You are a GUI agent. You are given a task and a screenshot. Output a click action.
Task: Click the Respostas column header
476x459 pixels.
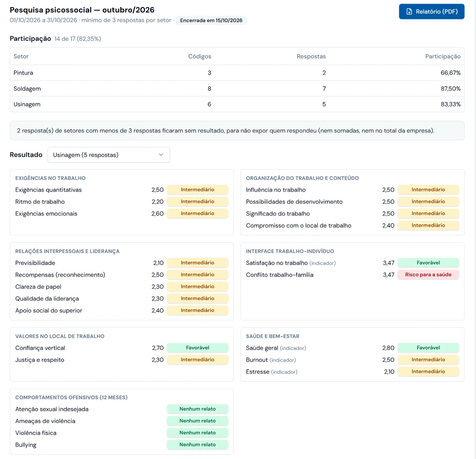pyautogui.click(x=311, y=56)
